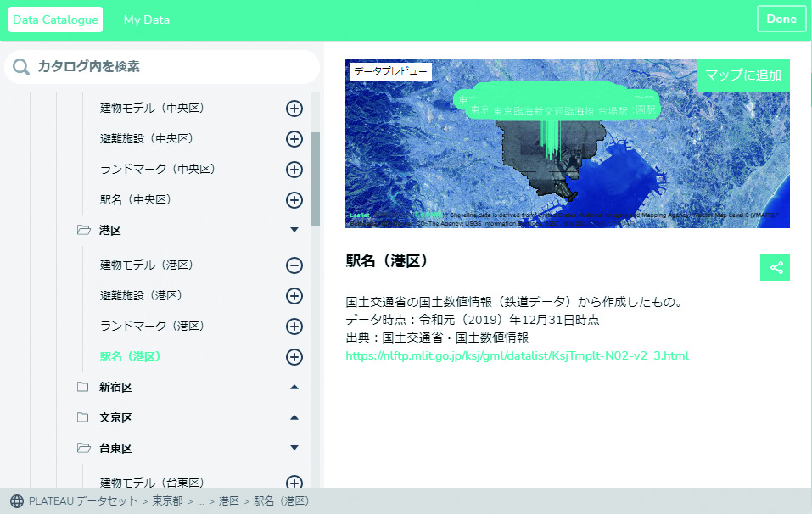The width and height of the screenshot is (812, 514).
Task: Click PLATEAU データセット in the breadcrumb
Action: pyautogui.click(x=83, y=501)
